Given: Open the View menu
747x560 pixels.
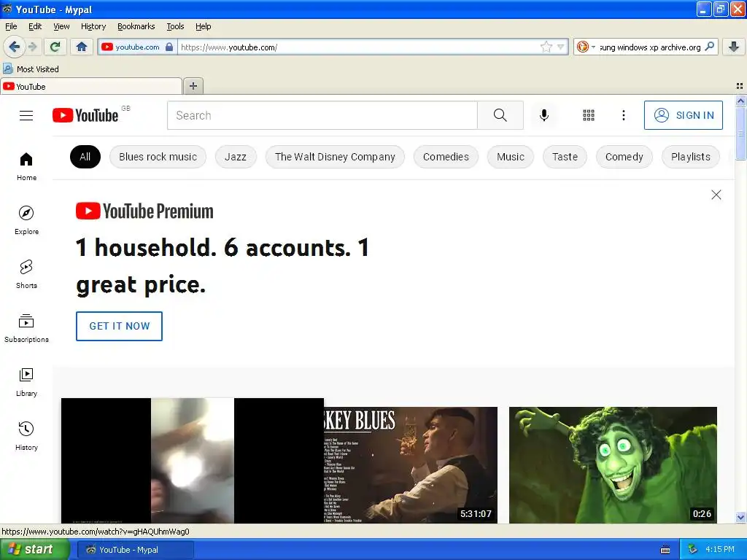Looking at the screenshot, I should 61,26.
